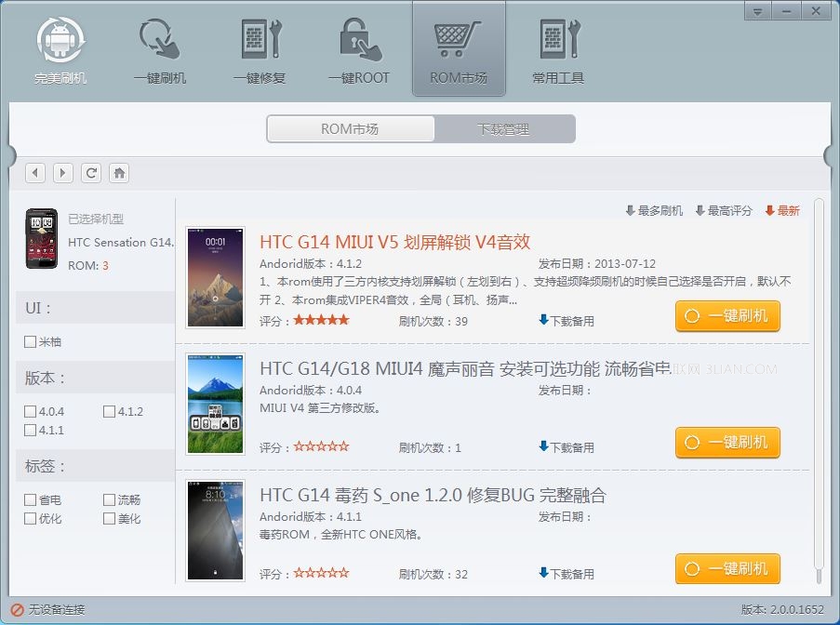Open the HTC G14 MIUI V5 划屏解锁 title
840x625 pixels.
pyautogui.click(x=394, y=242)
